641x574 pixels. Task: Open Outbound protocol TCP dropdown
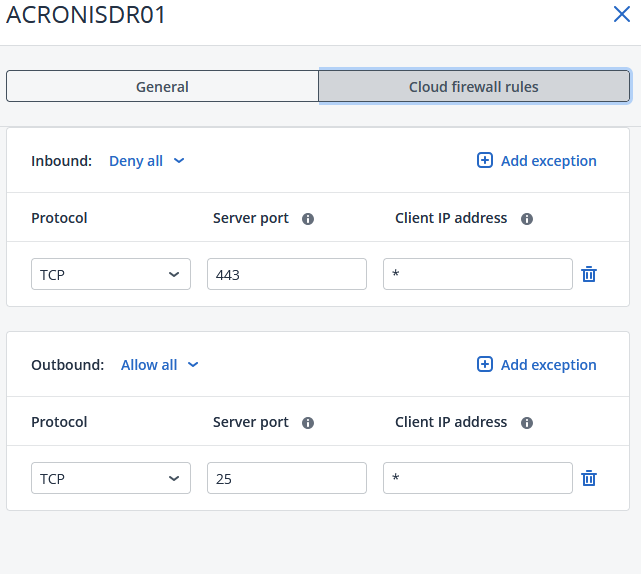pos(111,478)
